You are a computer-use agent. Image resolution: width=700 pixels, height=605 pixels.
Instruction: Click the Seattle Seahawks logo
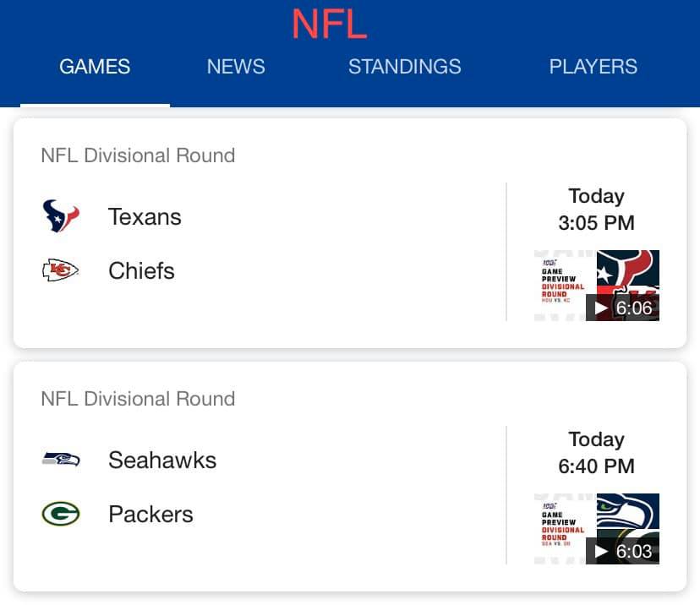(x=61, y=459)
